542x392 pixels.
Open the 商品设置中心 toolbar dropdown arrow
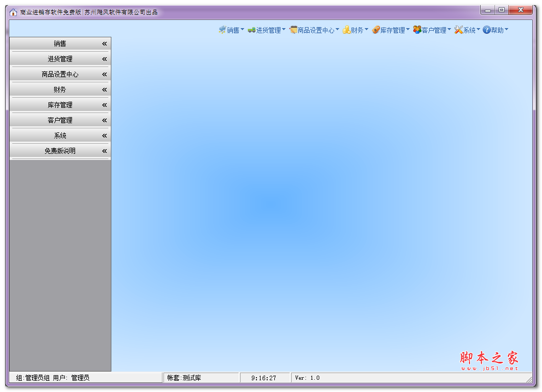click(337, 29)
